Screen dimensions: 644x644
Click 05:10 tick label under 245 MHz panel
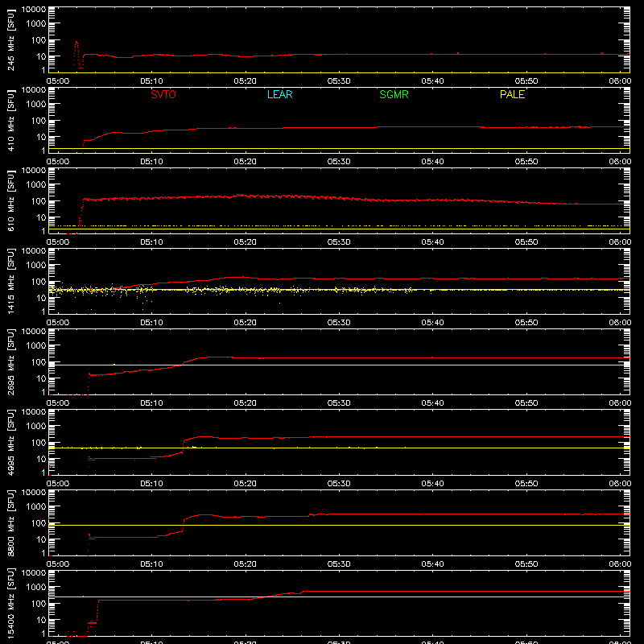[151, 81]
